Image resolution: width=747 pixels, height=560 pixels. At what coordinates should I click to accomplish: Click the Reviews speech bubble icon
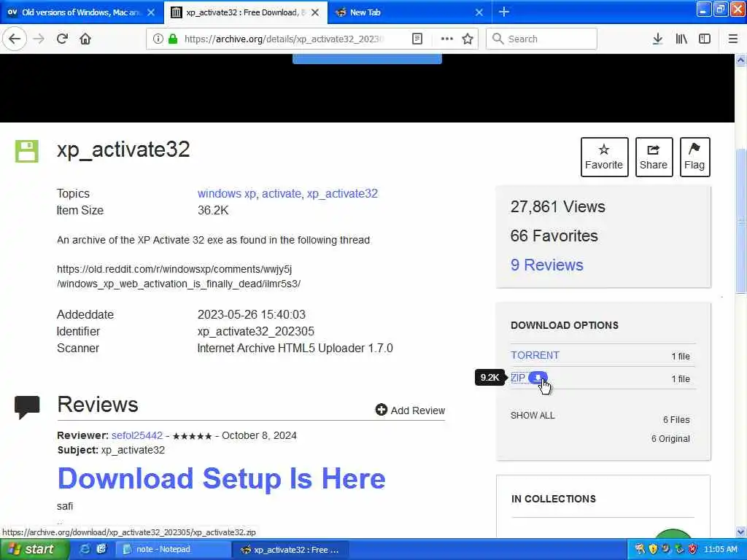coord(27,407)
